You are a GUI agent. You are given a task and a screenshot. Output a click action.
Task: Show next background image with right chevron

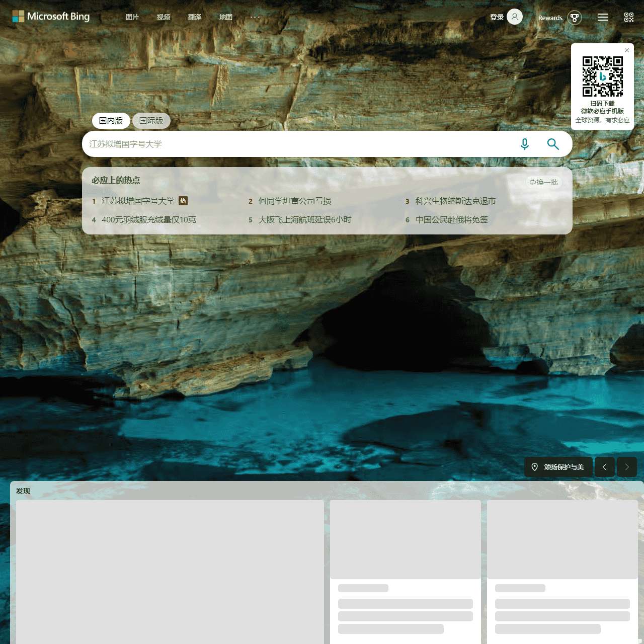click(x=627, y=467)
